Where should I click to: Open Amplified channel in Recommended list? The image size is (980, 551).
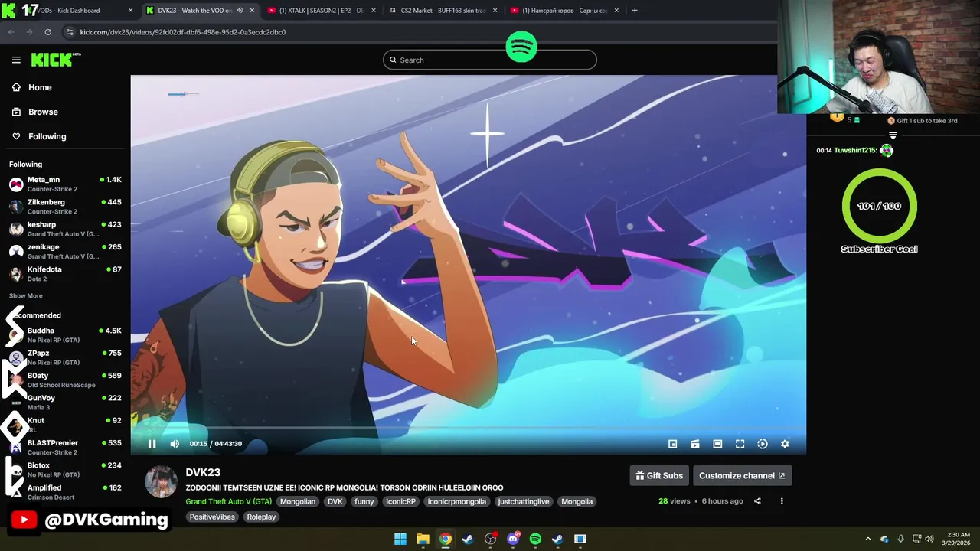click(x=65, y=492)
